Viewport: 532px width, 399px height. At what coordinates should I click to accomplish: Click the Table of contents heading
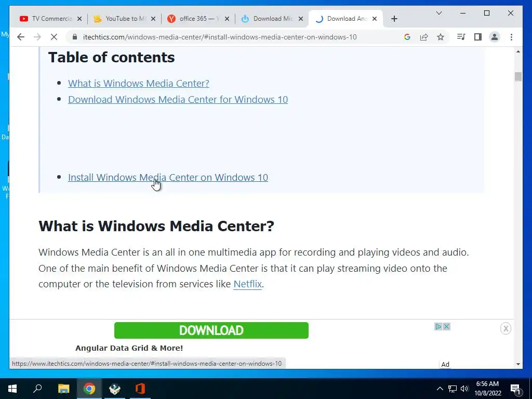coord(111,57)
